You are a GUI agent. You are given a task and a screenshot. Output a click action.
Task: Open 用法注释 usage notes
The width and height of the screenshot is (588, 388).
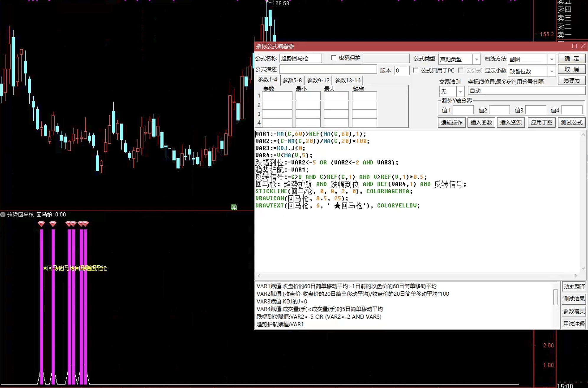click(x=574, y=324)
